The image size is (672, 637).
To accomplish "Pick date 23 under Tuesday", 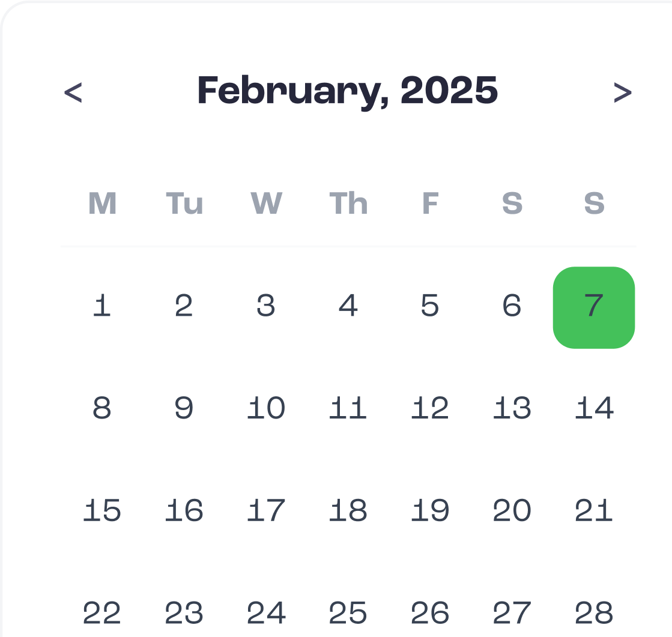I will click(184, 612).
